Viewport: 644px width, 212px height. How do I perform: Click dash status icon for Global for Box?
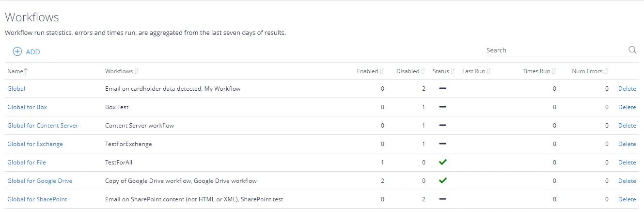(x=442, y=107)
